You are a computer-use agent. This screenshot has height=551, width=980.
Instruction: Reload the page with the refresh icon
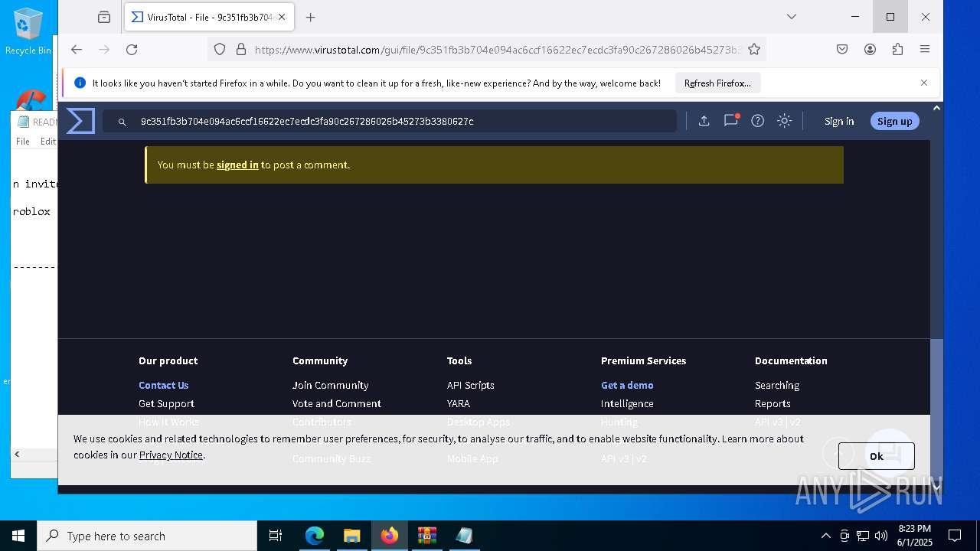132,49
